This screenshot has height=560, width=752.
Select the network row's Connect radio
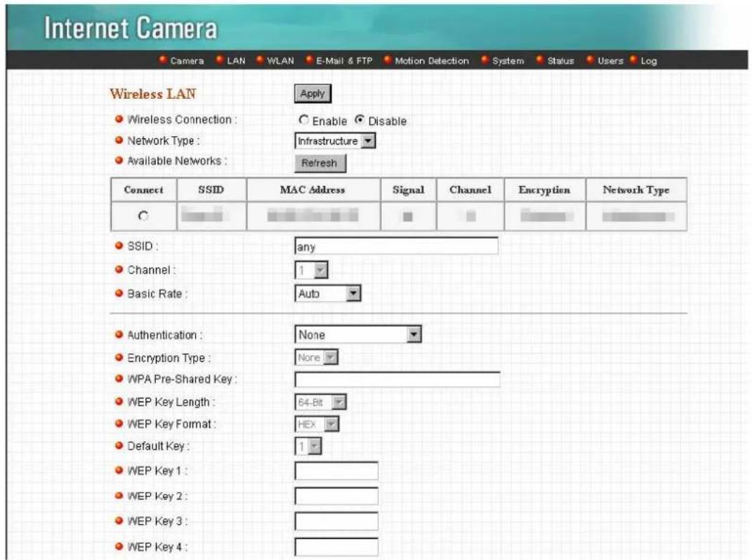pos(143,215)
